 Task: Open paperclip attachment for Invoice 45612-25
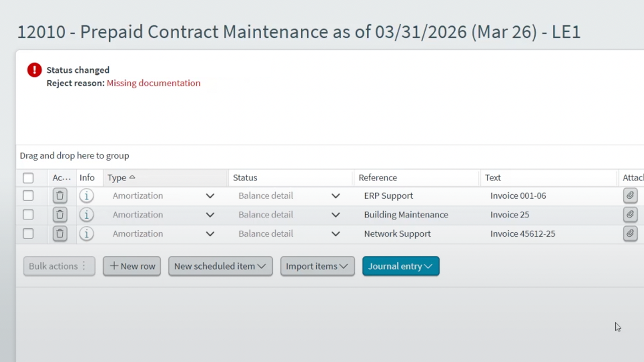click(x=630, y=234)
